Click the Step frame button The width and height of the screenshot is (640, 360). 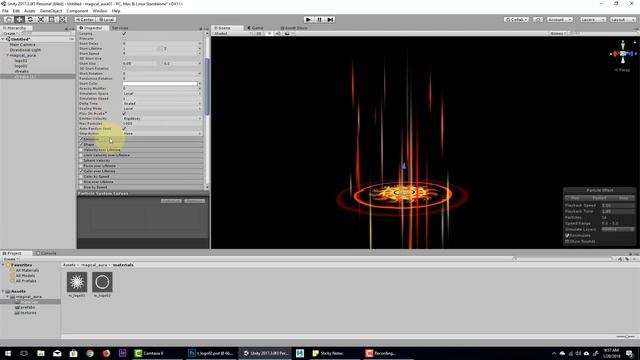331,19
